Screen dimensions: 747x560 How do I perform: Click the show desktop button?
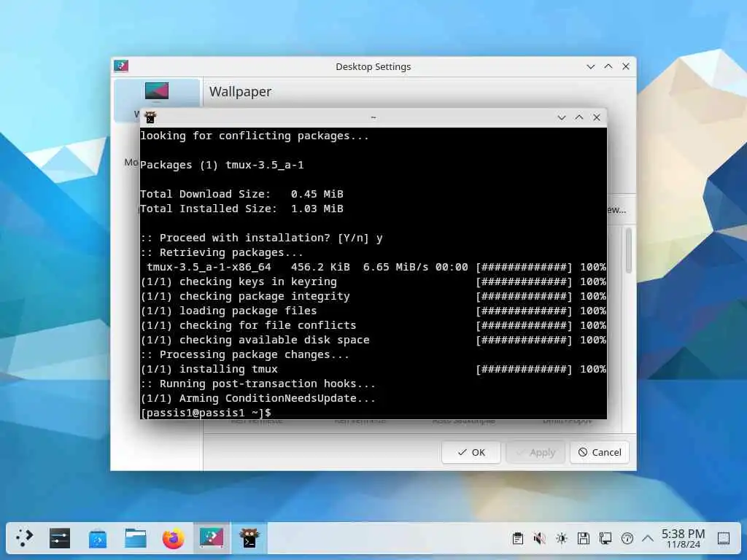[x=724, y=539]
